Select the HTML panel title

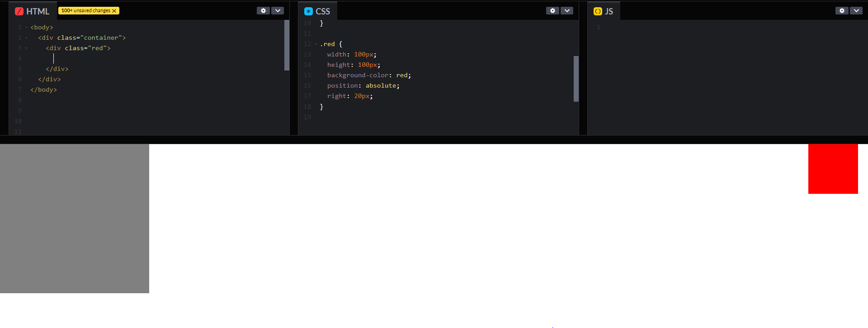tap(38, 11)
